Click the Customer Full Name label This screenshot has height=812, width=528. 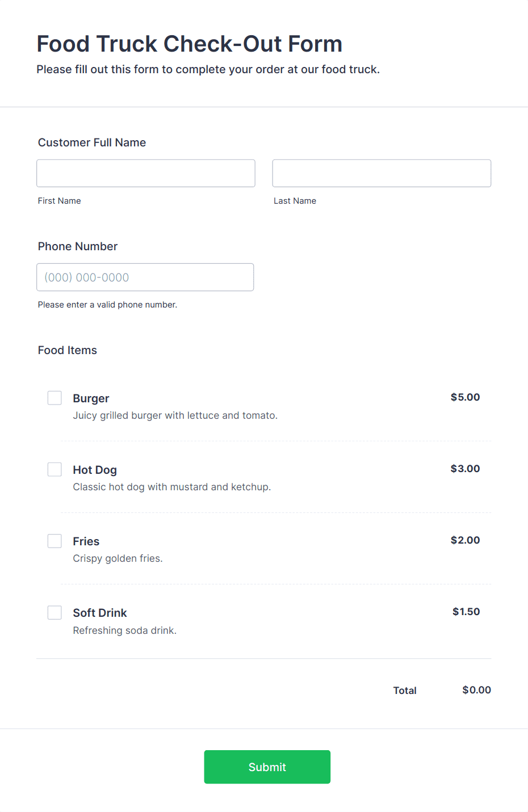tap(92, 142)
